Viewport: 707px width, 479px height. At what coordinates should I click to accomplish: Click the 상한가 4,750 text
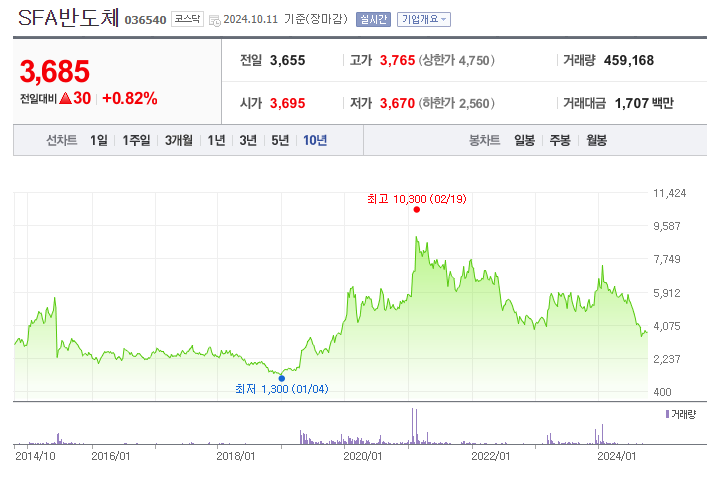tap(456, 60)
